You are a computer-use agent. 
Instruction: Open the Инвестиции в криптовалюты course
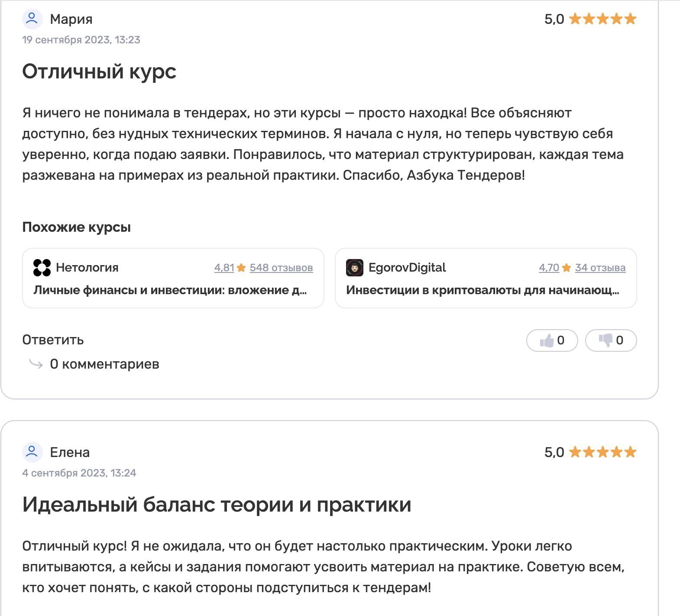482,290
